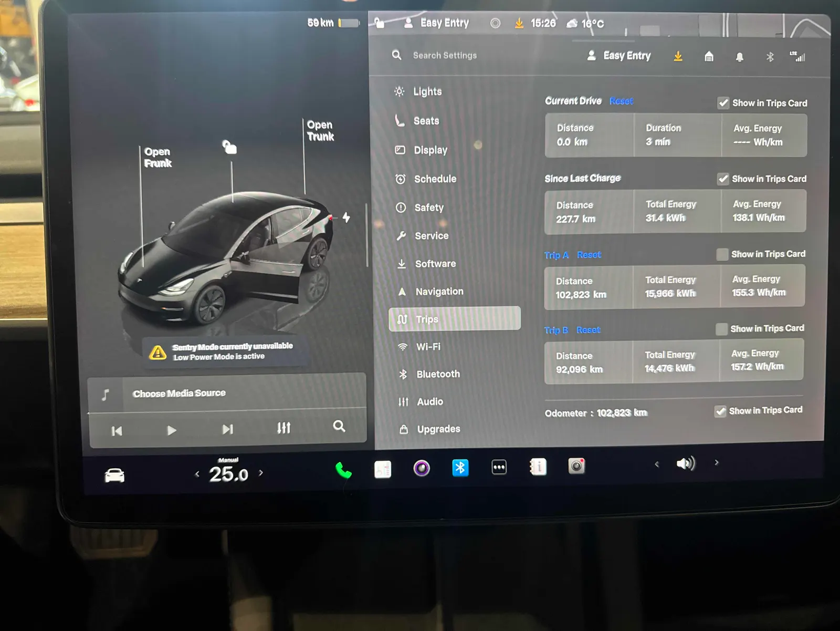Tap the car controls icon
Screen dimensions: 840x631
point(114,475)
